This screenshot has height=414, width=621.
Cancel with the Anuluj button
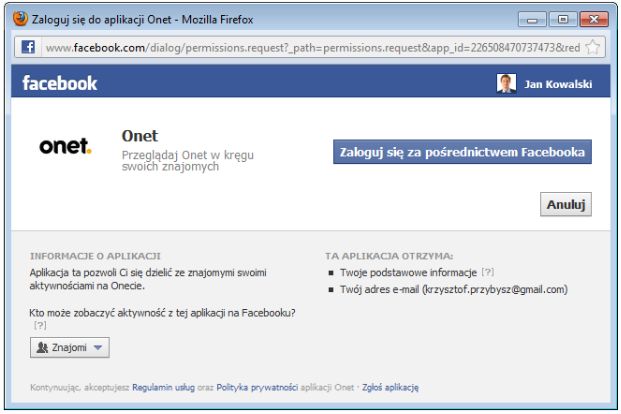pos(566,204)
